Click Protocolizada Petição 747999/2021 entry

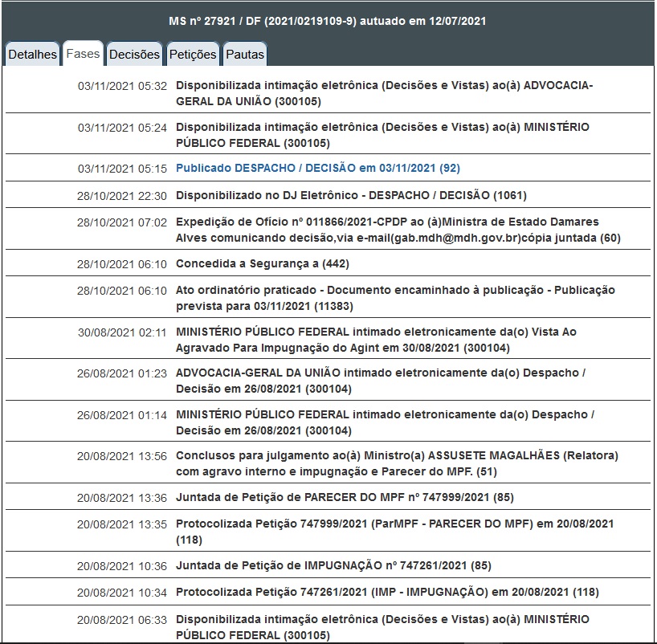tap(394, 532)
